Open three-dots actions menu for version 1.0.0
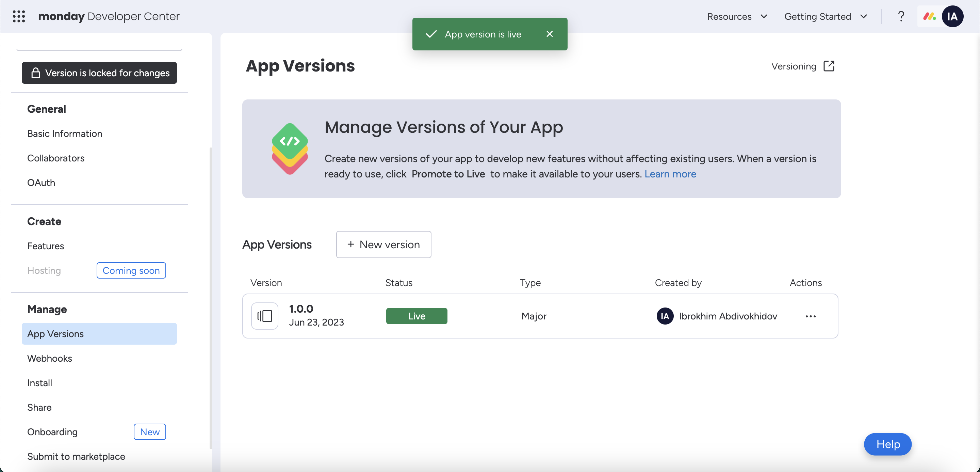 810,316
